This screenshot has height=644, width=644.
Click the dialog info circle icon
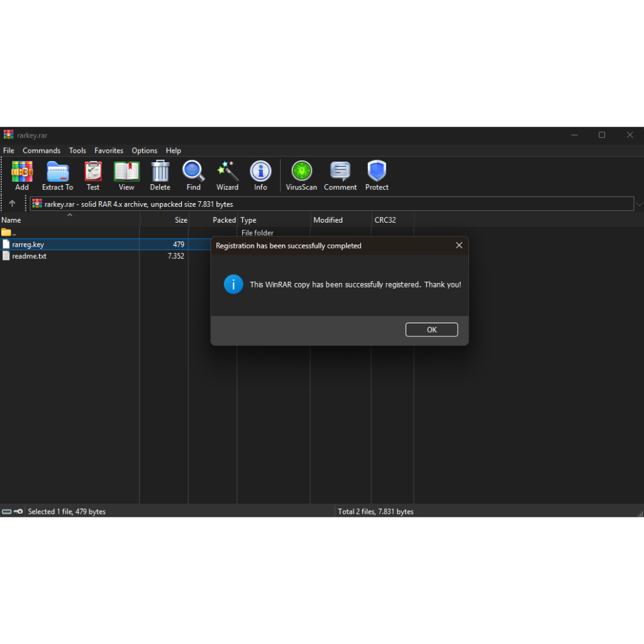tap(233, 284)
